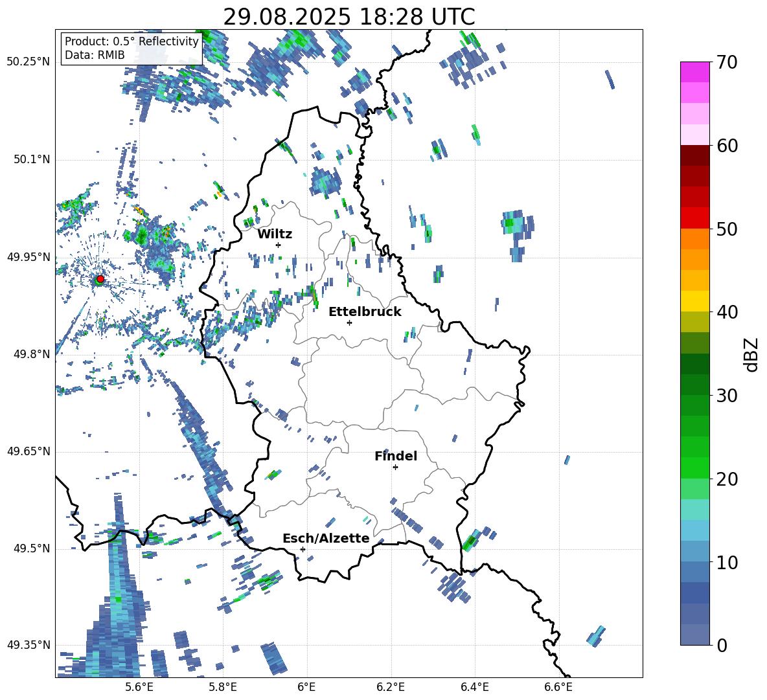This screenshot has width=767, height=700.
Task: Click the 30 colorbar tick label
Action: tap(727, 396)
